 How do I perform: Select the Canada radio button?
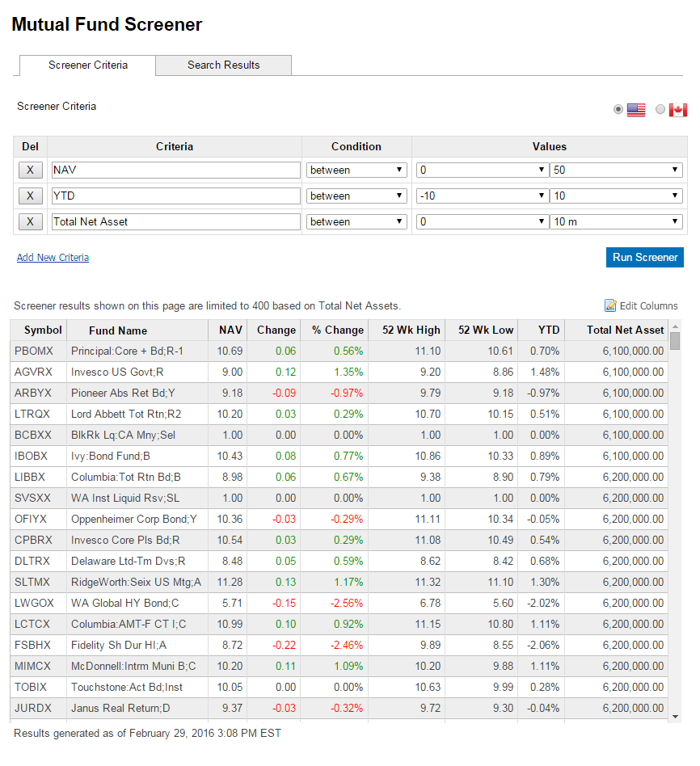coord(660,110)
